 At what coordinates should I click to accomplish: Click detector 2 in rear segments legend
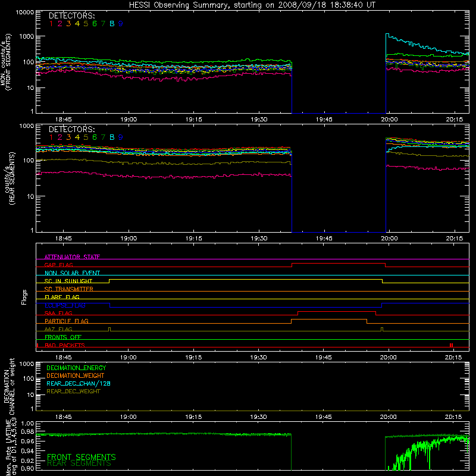click(x=60, y=137)
